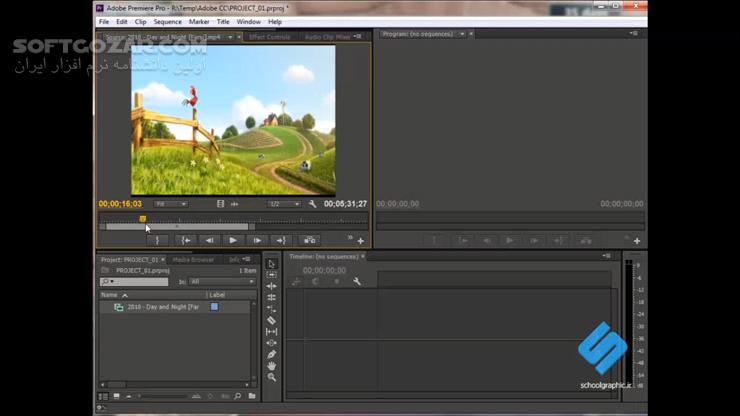Open the Edit menu
Viewport: 740px width, 416px height.
[122, 22]
